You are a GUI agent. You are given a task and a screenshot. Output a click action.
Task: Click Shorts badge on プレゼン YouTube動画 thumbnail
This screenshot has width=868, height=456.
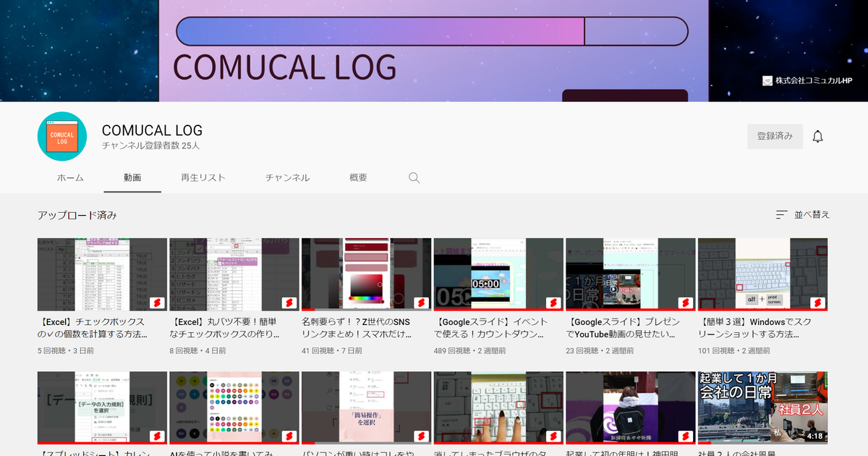coord(686,303)
